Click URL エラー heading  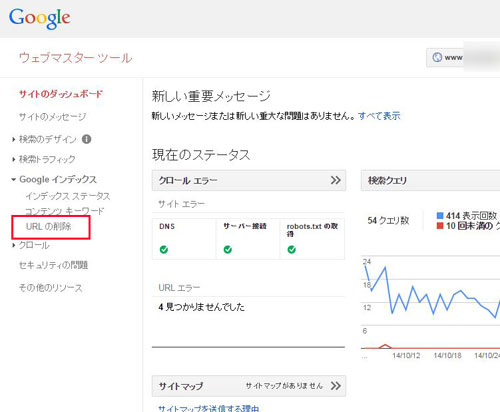pos(179,288)
